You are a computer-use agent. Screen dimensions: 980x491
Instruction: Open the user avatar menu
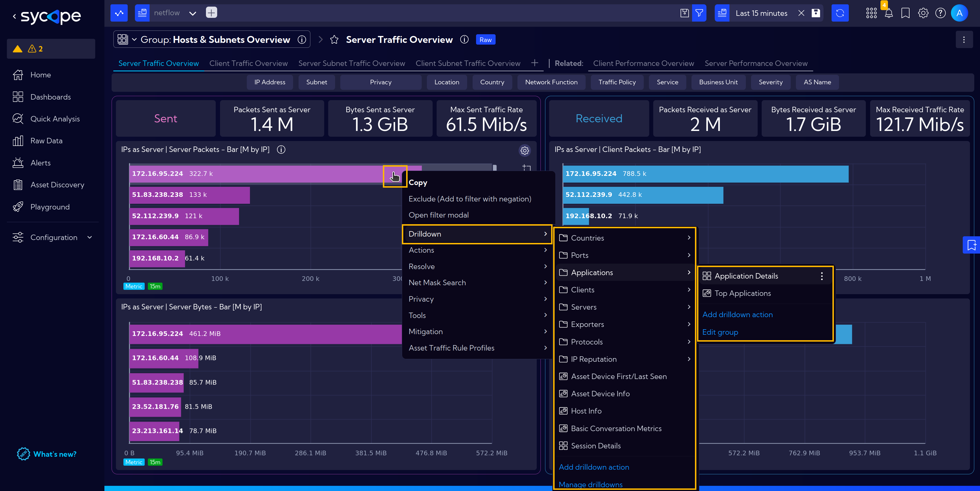(960, 13)
